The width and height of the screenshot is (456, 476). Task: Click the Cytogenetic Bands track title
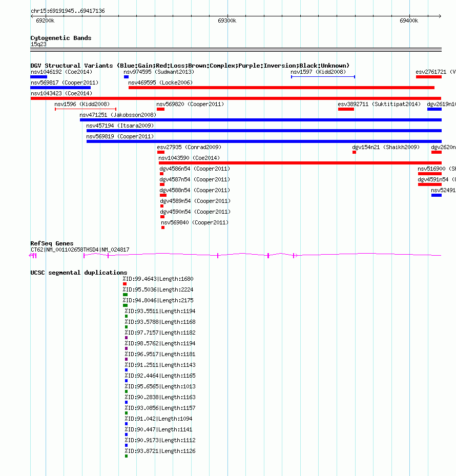pyautogui.click(x=61, y=38)
